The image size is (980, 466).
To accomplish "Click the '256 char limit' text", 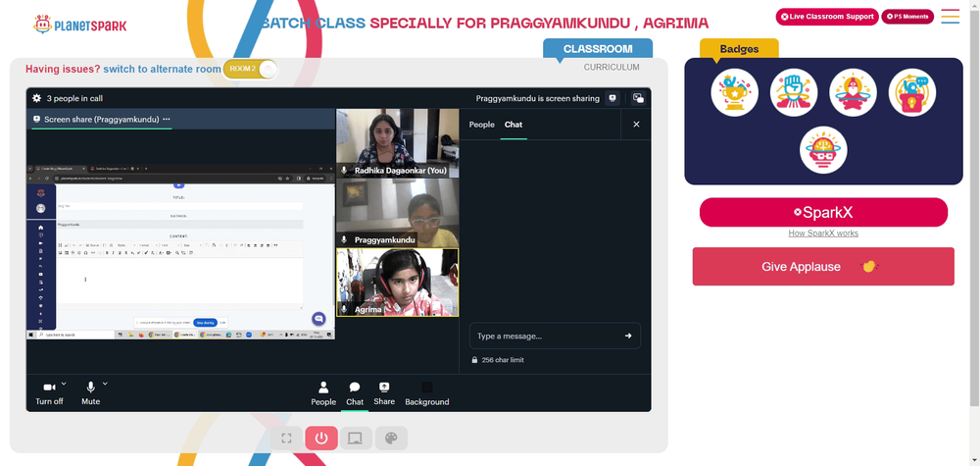I will coord(503,360).
